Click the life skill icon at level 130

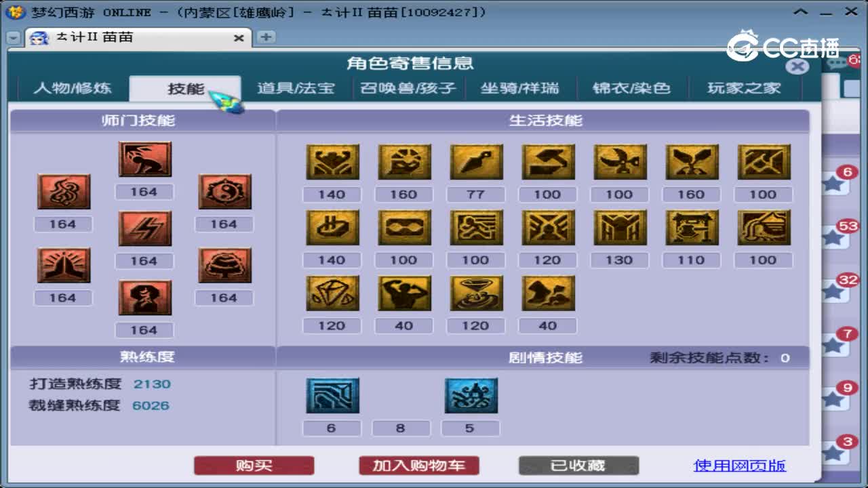[x=620, y=228]
